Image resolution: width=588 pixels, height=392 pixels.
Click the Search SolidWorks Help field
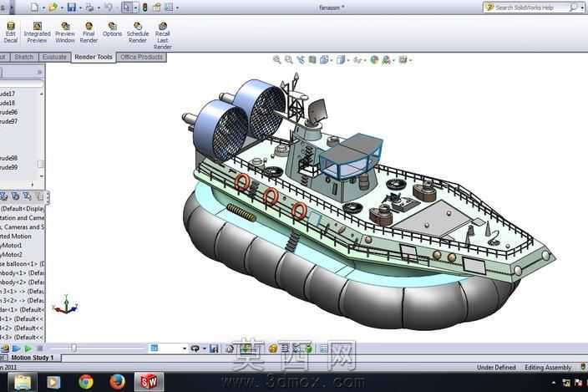530,8
